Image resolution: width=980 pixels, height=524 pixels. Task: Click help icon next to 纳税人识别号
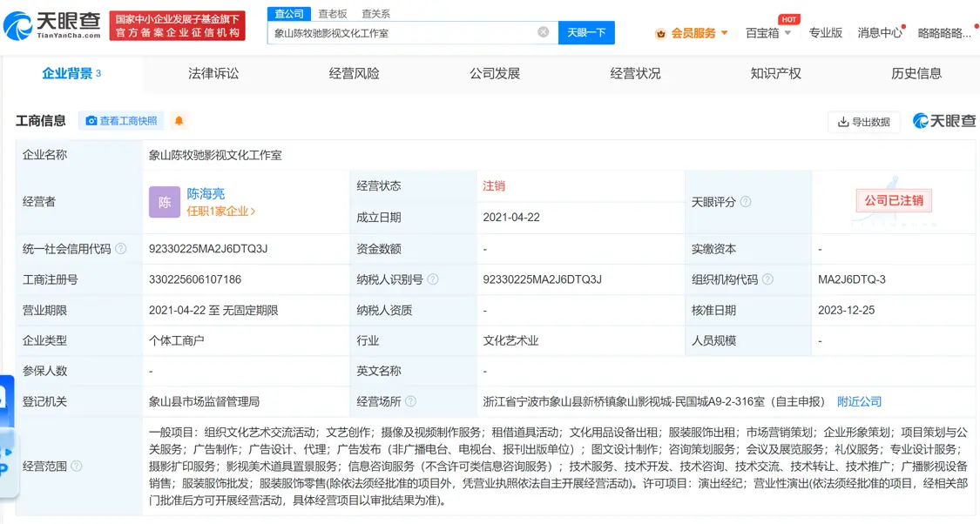[433, 279]
